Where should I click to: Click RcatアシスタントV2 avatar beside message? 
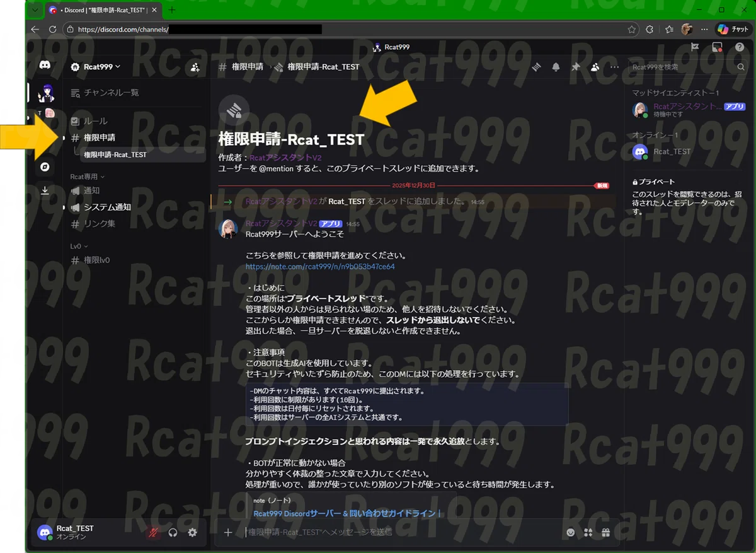click(x=228, y=229)
